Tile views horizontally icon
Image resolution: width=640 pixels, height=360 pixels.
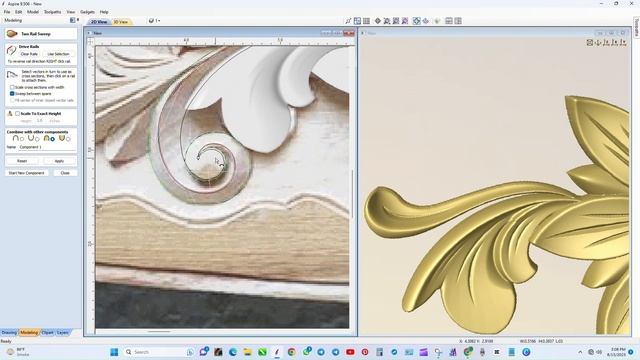pos(449,21)
